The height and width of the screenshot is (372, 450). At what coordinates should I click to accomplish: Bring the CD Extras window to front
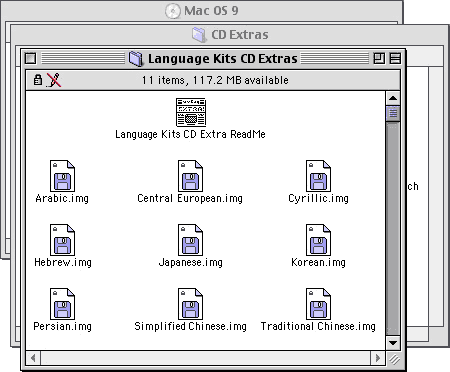pos(240,34)
